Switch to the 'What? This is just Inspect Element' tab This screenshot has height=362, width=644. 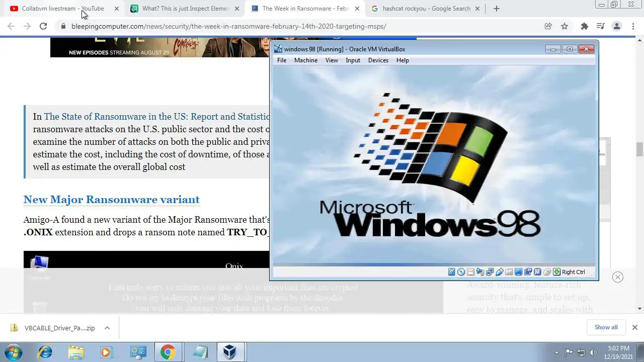pos(185,9)
